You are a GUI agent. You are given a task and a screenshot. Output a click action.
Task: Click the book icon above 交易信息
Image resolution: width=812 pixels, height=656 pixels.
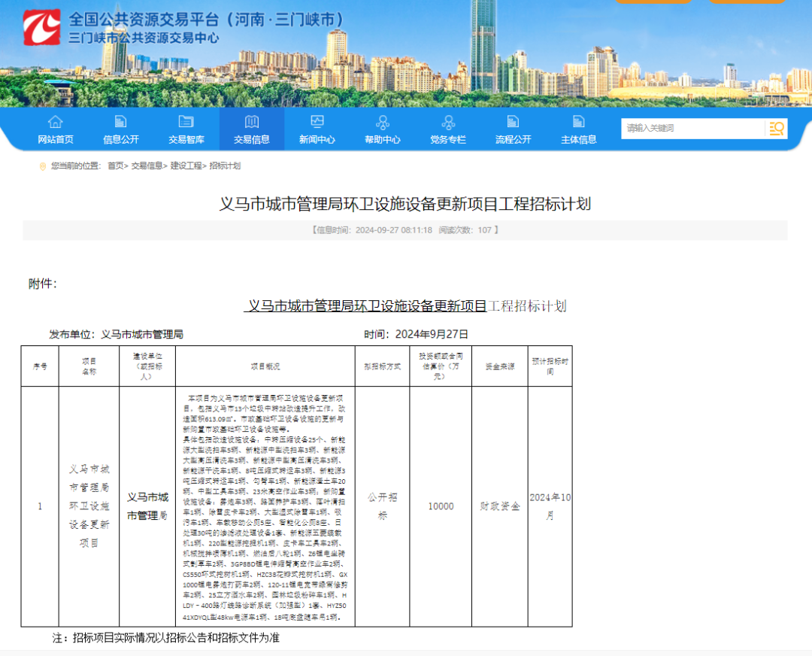(x=252, y=122)
